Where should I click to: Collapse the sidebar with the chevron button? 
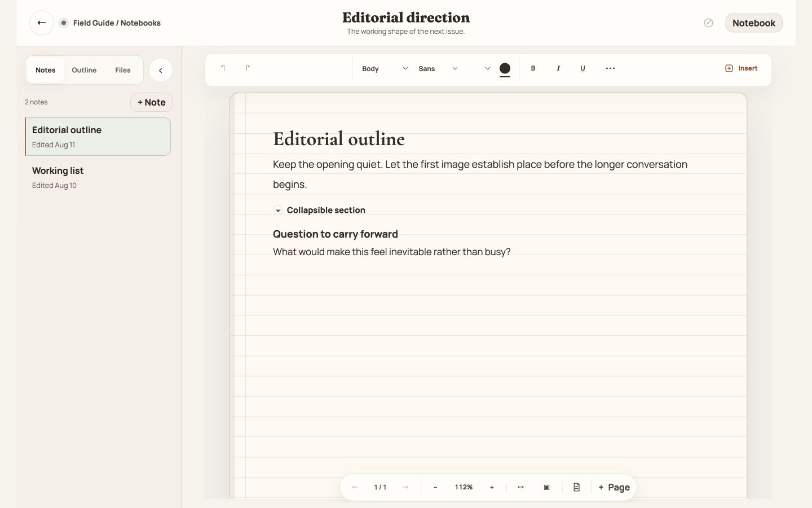[161, 71]
